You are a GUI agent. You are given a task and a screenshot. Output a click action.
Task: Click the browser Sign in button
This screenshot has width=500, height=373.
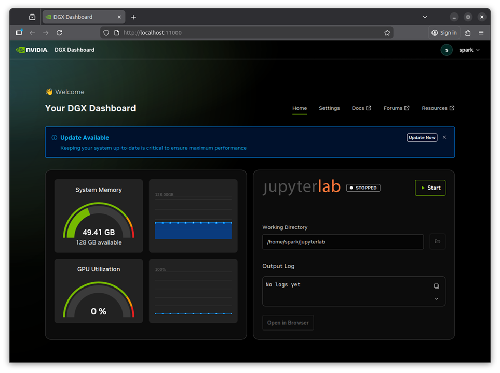click(x=444, y=33)
